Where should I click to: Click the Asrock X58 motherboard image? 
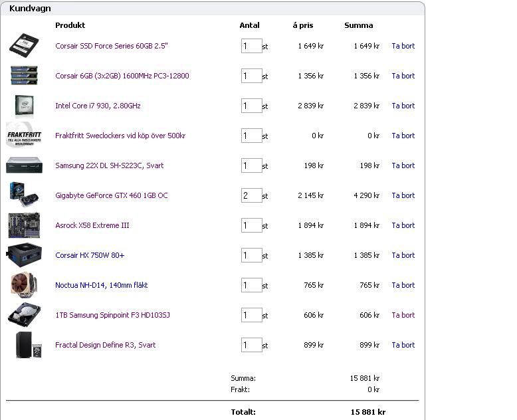[x=24, y=225]
